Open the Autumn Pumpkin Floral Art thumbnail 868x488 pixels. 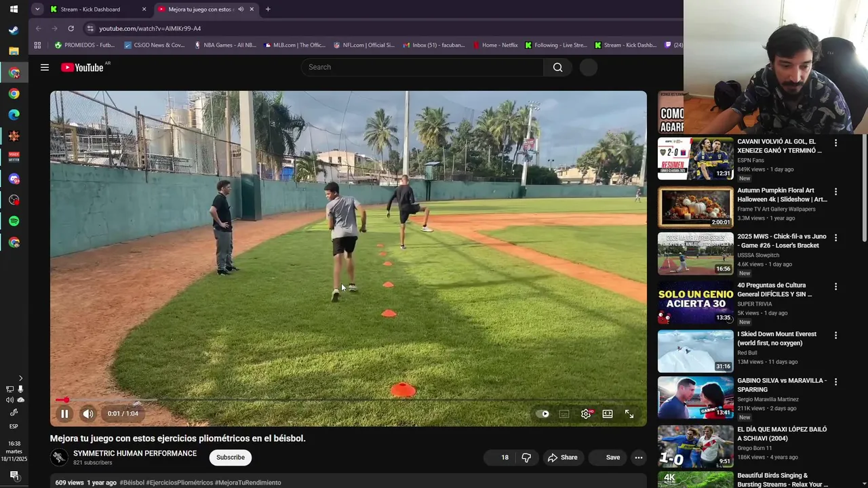coord(696,207)
